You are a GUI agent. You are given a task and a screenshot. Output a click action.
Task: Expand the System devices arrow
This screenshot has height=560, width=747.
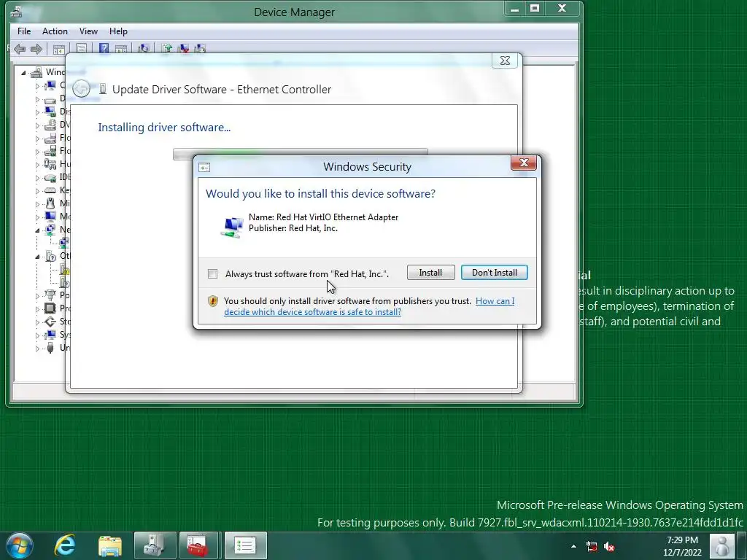pos(37,335)
